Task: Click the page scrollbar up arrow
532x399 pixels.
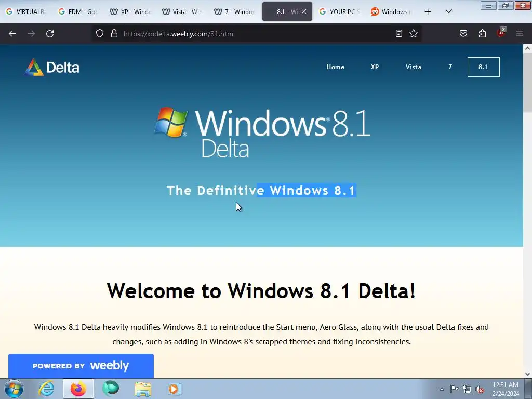Action: (x=527, y=48)
